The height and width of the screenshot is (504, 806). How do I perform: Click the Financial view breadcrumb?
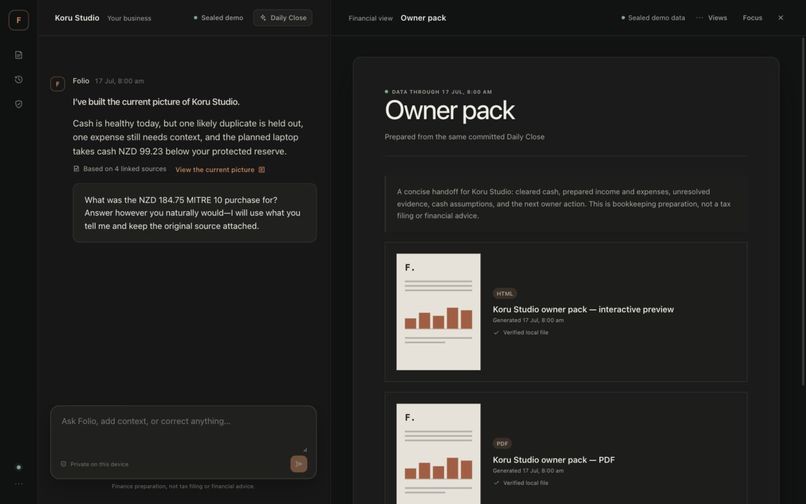point(370,18)
